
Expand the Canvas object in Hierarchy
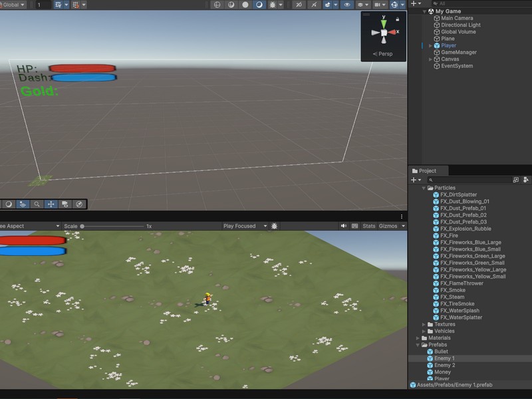click(x=430, y=59)
